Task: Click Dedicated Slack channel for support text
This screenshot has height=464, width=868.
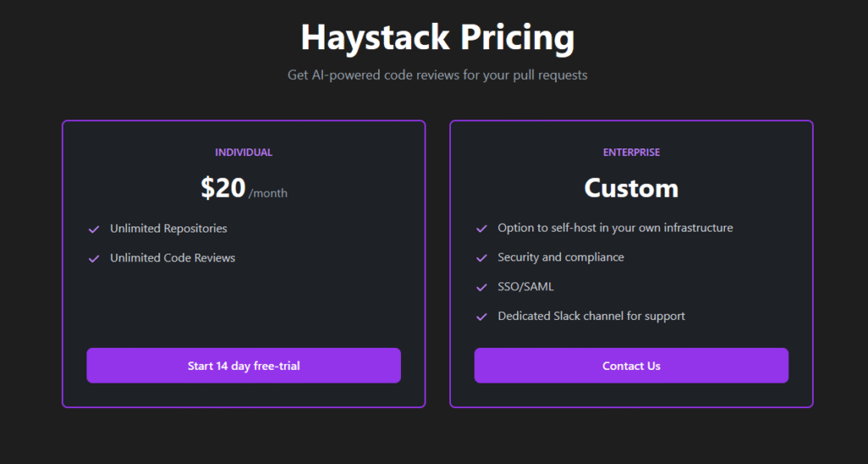Action: pos(591,316)
